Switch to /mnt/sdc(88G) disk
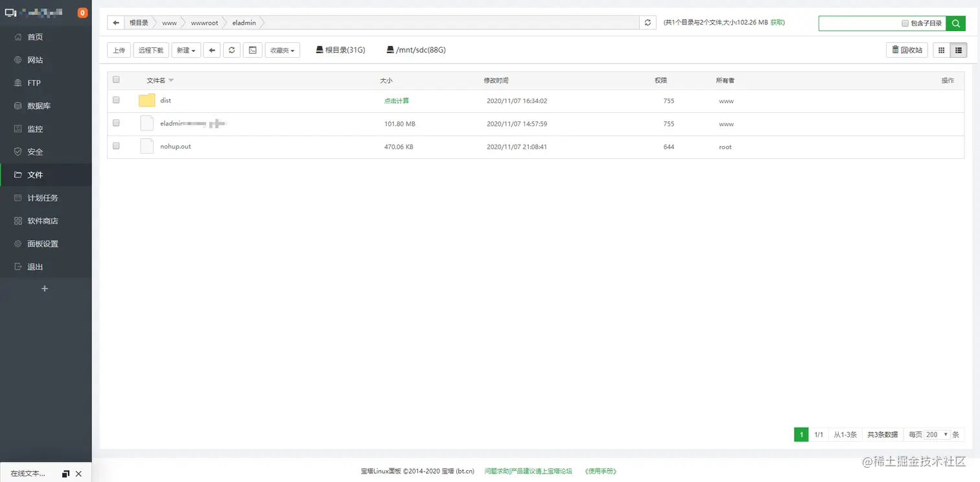This screenshot has width=980, height=482. (416, 50)
